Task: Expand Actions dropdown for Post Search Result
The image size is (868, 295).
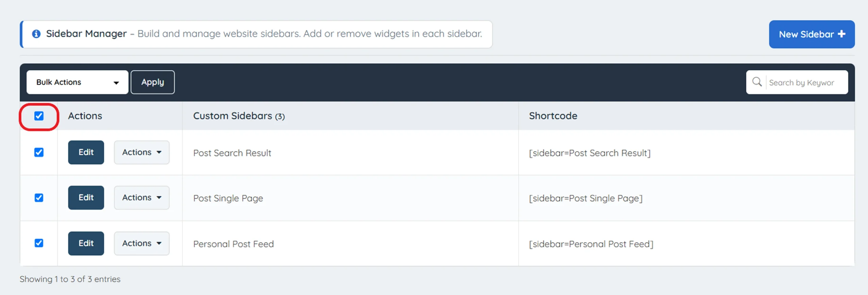Action: point(142,153)
